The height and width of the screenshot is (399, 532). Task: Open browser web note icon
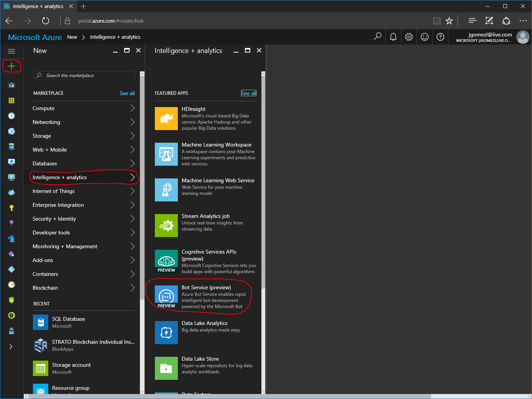coord(489,21)
